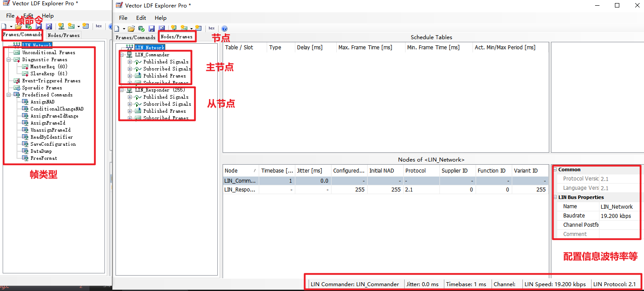The image size is (644, 291).
Task: Select FreeFormat command
Action: click(x=44, y=158)
